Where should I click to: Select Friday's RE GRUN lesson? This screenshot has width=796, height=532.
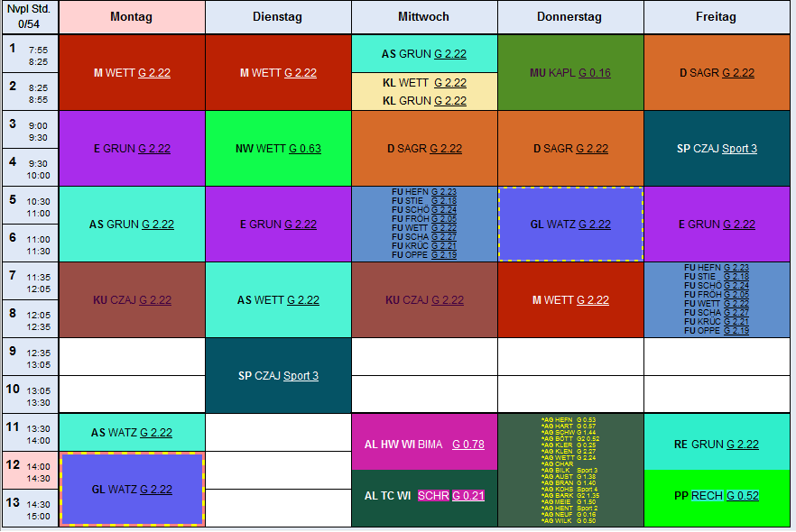(x=716, y=445)
